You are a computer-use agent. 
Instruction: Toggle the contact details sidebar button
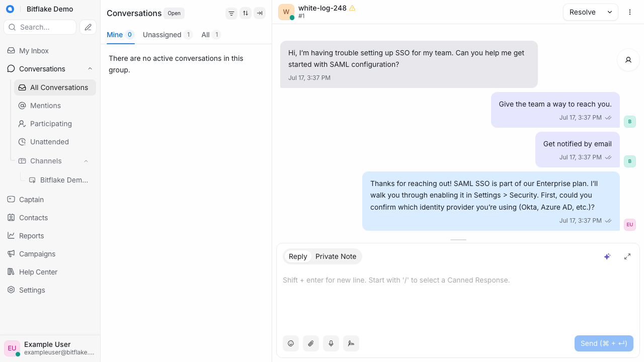[628, 60]
